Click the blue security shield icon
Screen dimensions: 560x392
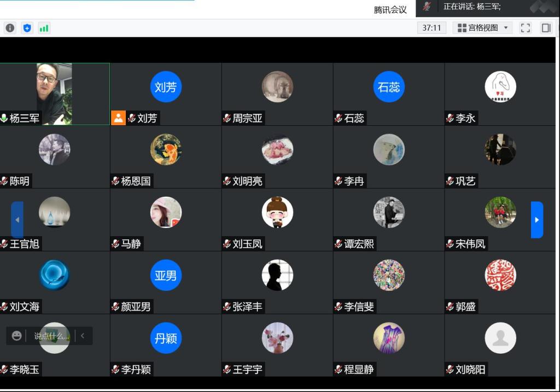(x=27, y=28)
